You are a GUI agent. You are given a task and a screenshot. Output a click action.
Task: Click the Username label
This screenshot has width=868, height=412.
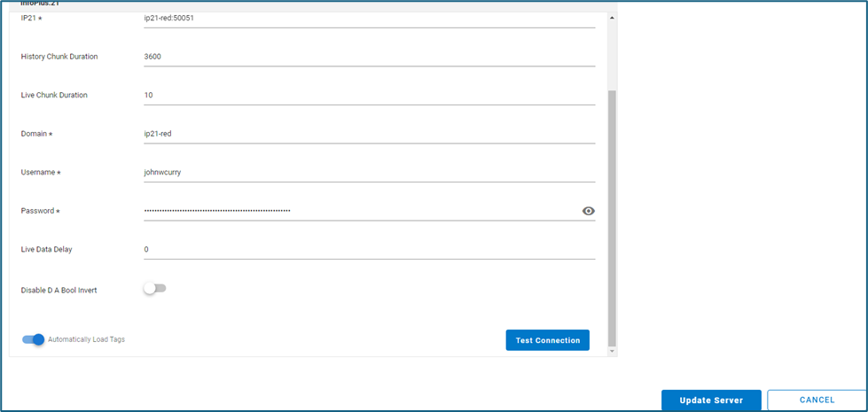pos(41,172)
